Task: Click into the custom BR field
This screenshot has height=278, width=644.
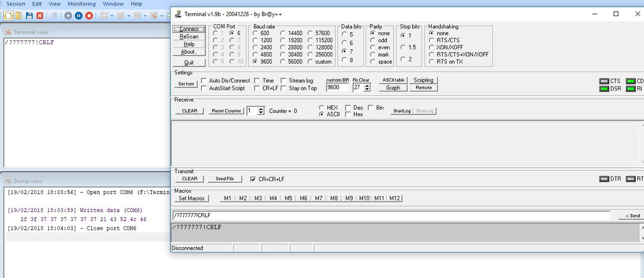Action: [x=337, y=88]
